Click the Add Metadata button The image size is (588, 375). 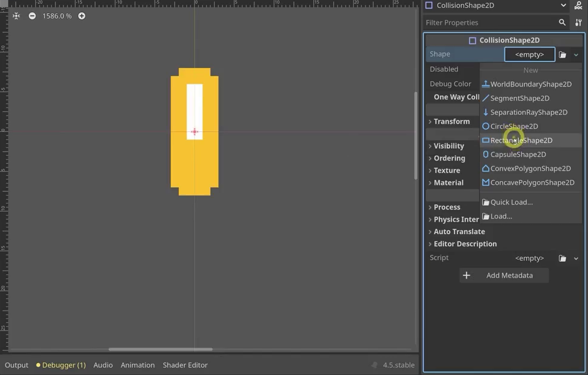pos(504,276)
